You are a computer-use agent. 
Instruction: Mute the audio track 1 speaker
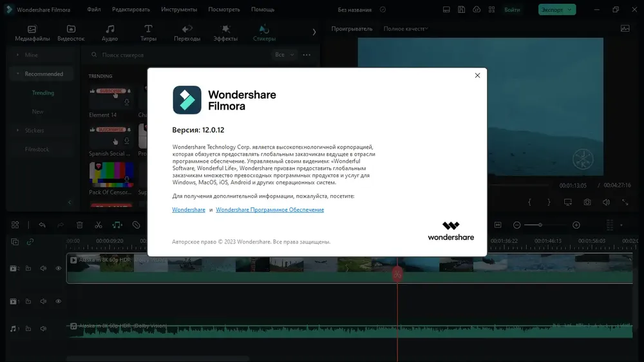(43, 329)
